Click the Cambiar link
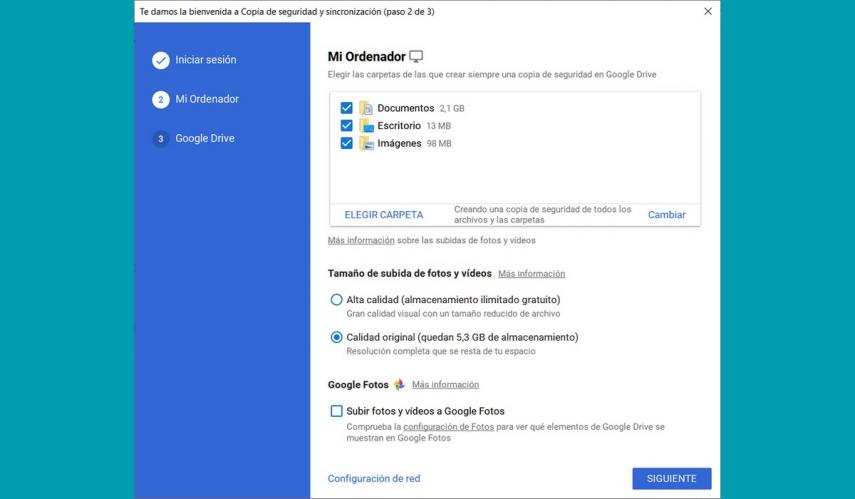The height and width of the screenshot is (499, 855). coord(666,215)
